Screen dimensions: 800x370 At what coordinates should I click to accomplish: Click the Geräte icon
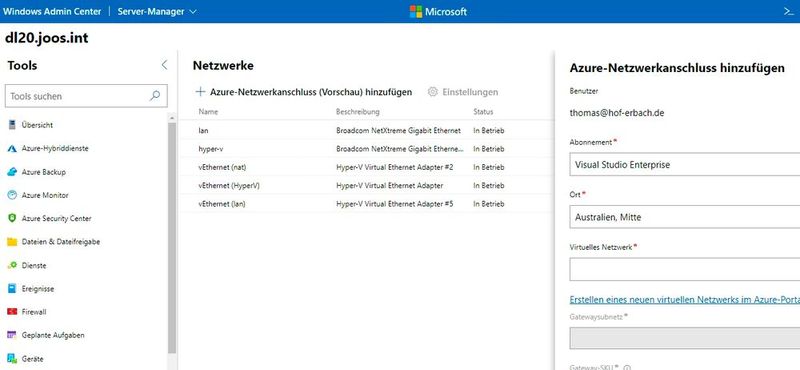pyautogui.click(x=12, y=359)
